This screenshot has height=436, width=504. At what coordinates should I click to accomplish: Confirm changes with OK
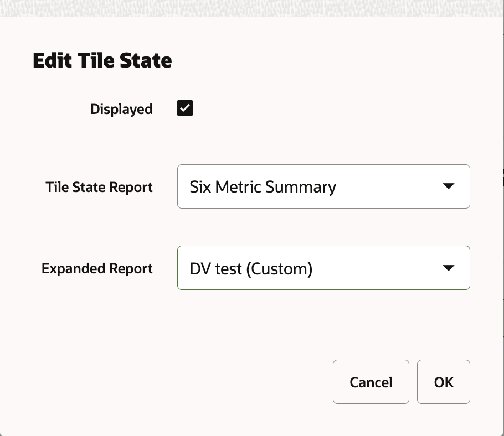coord(443,382)
